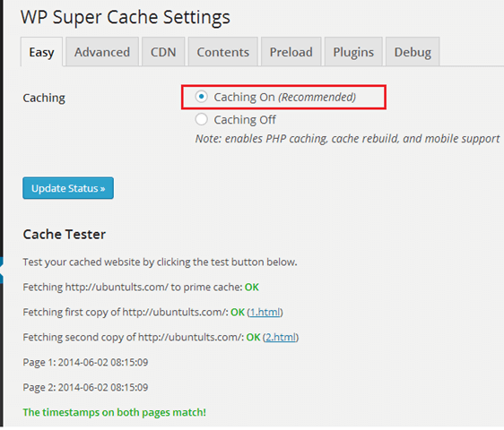Click the WP Super Cache Settings heading

coord(126,17)
